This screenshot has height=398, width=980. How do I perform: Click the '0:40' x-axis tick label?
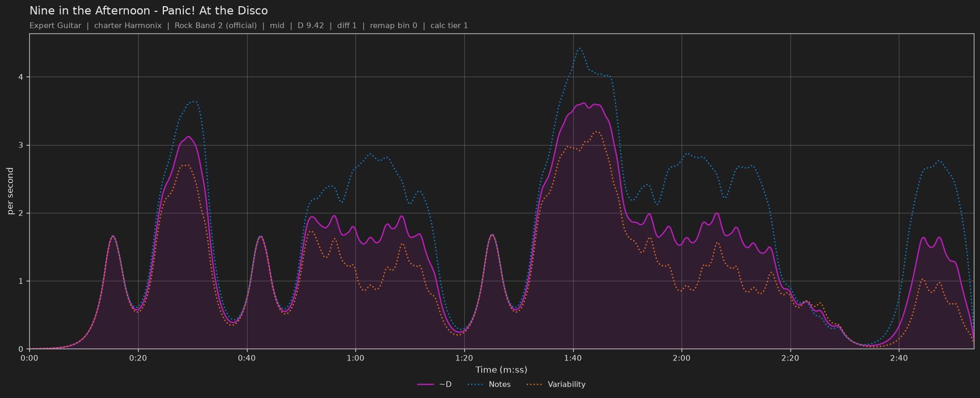[247, 358]
